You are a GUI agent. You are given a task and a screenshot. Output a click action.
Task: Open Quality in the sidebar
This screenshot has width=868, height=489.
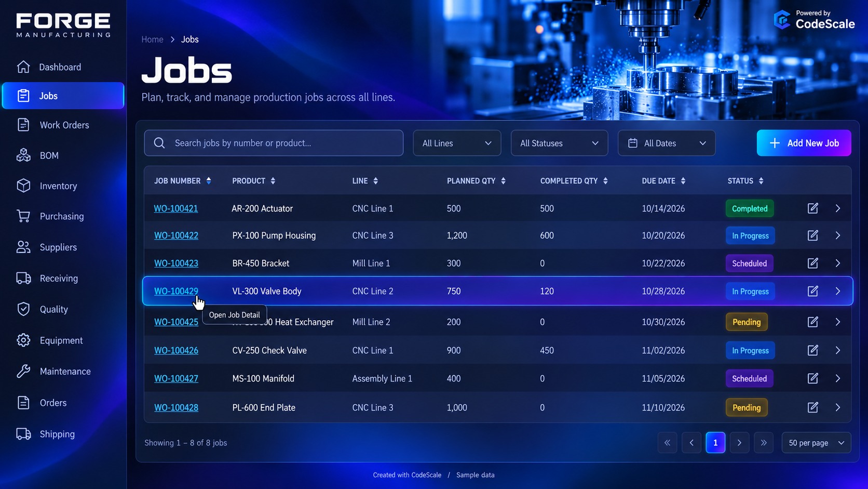click(63, 309)
